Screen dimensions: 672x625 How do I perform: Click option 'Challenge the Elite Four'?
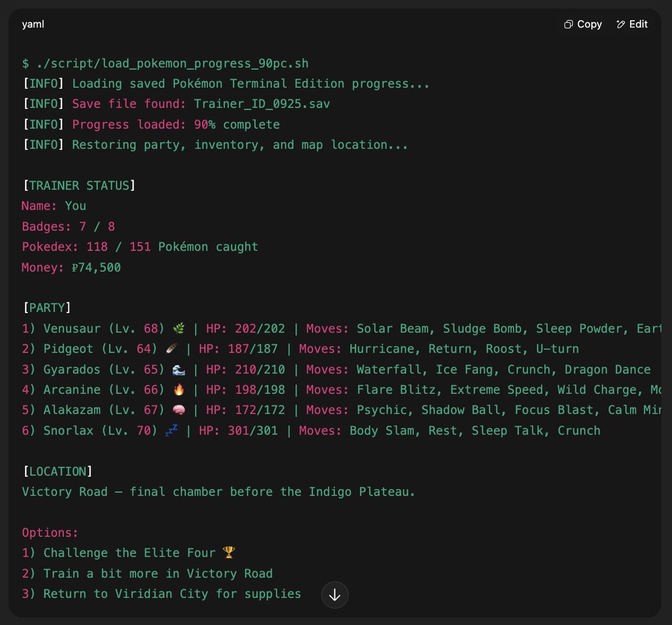pyautogui.click(x=129, y=553)
